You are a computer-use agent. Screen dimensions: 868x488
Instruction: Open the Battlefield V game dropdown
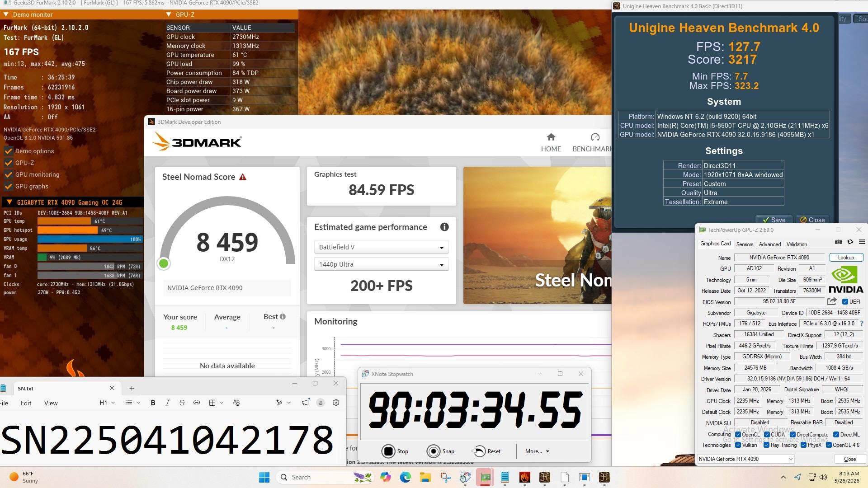click(381, 247)
